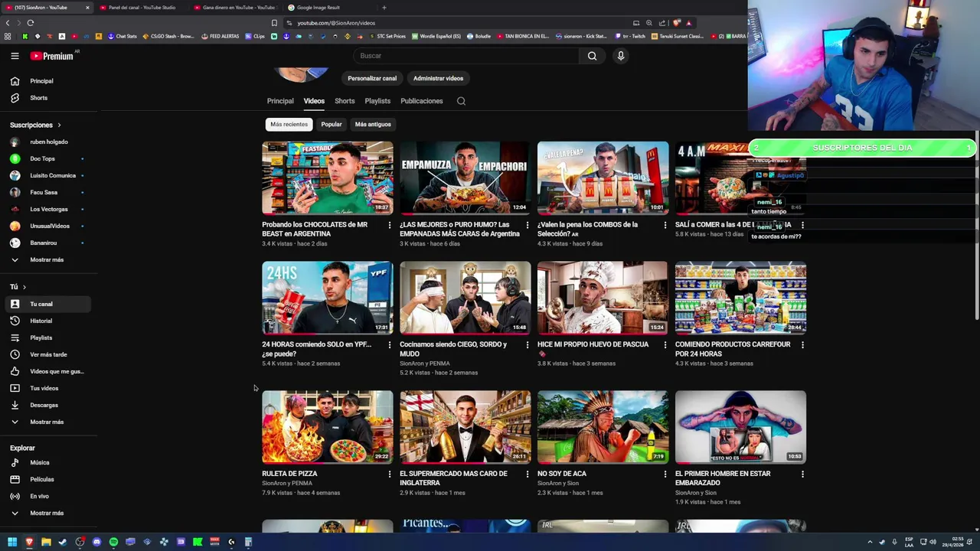The width and height of the screenshot is (980, 551).
Task: Open options menu for CARREFOUR 24 HORAS video
Action: 802,344
